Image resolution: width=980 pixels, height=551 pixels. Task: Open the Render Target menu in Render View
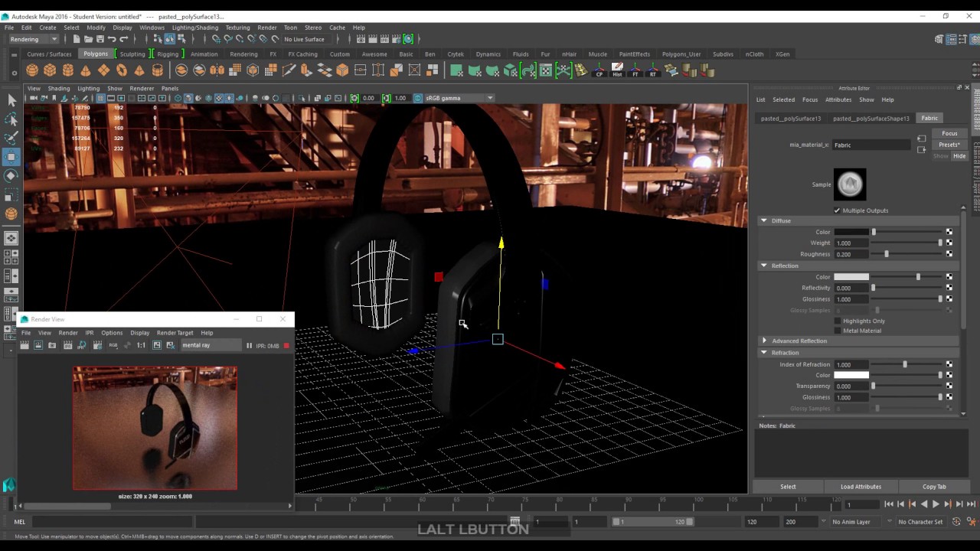175,333
